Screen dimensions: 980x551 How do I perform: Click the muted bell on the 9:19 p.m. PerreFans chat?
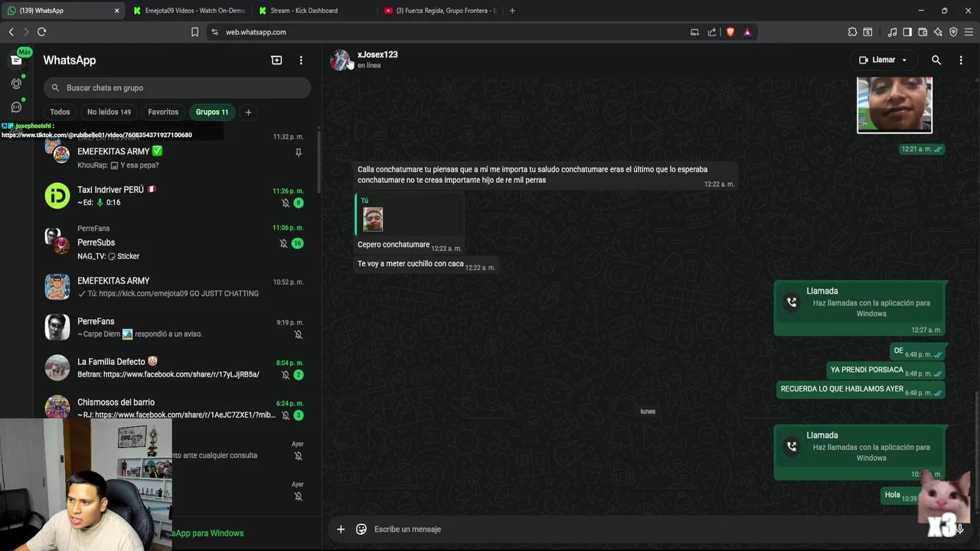(x=298, y=334)
